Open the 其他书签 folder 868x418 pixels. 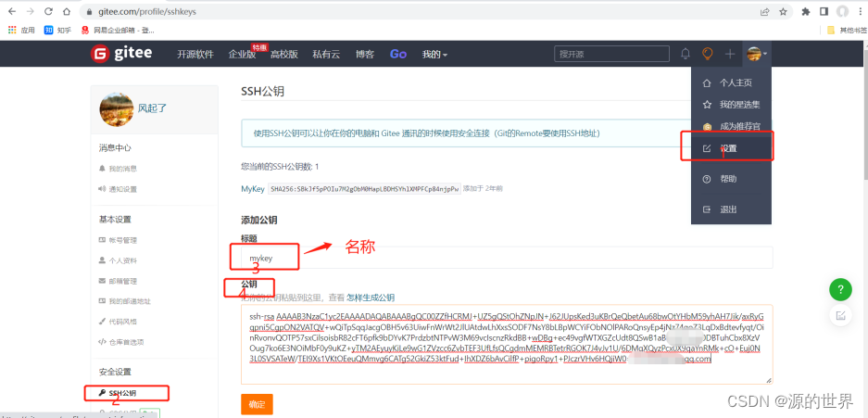point(846,30)
